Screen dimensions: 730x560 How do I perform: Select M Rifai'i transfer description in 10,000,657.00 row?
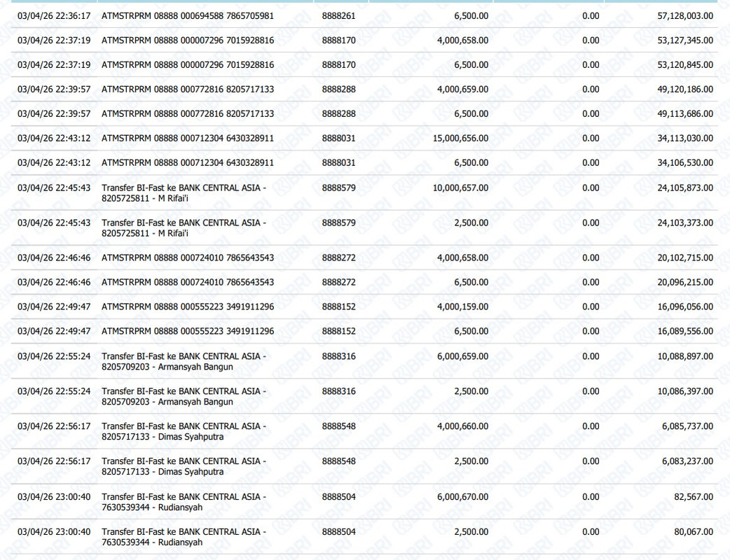[184, 193]
